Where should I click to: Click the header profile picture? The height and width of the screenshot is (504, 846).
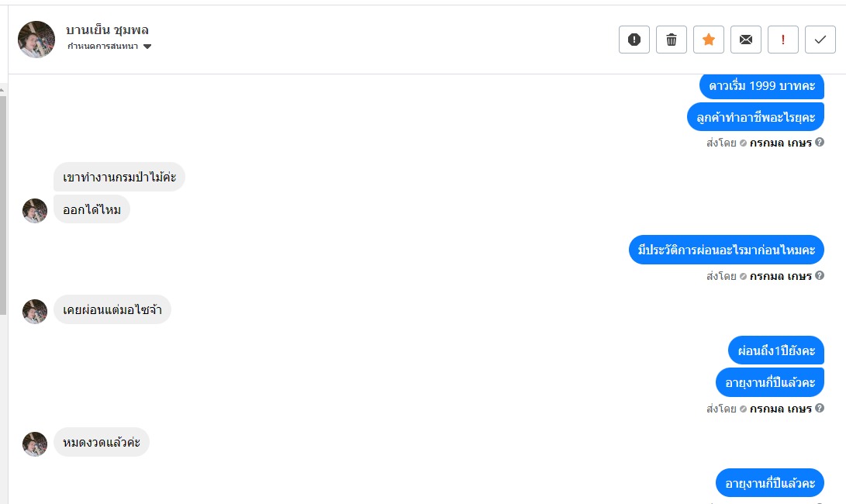click(36, 40)
